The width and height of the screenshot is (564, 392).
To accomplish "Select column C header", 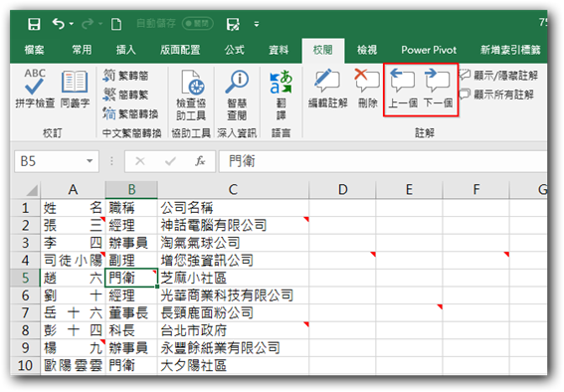I will pyautogui.click(x=233, y=189).
